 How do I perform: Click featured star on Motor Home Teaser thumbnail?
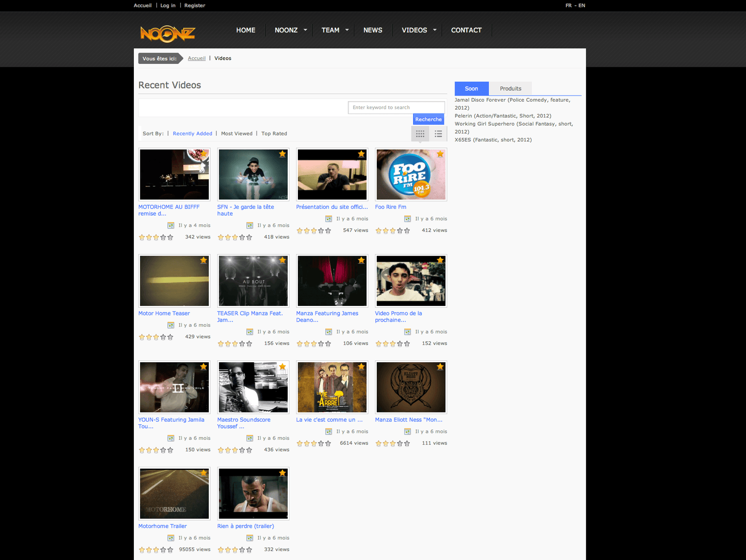(x=204, y=260)
